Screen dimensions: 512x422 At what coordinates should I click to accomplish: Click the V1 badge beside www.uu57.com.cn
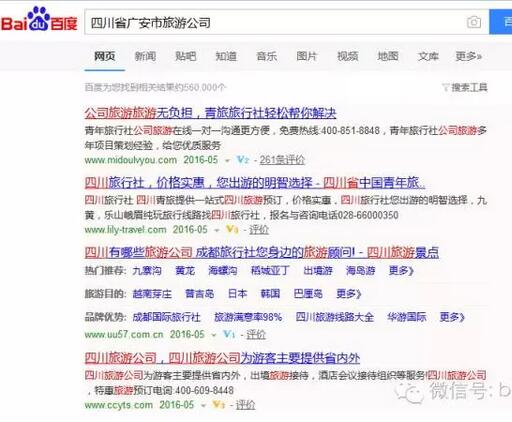pyautogui.click(x=229, y=334)
